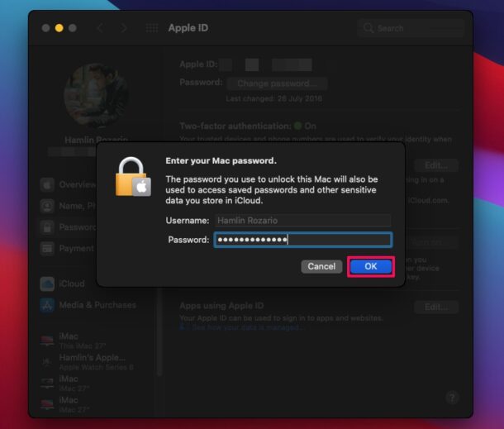This screenshot has height=429, width=504.
Task: Show all preferences grid icon
Action: tap(152, 28)
